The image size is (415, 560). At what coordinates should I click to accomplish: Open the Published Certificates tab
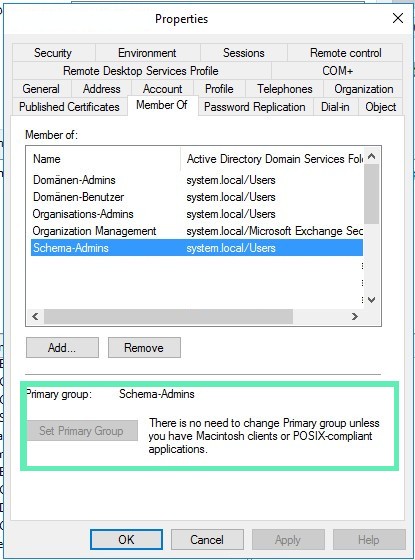coord(70,107)
